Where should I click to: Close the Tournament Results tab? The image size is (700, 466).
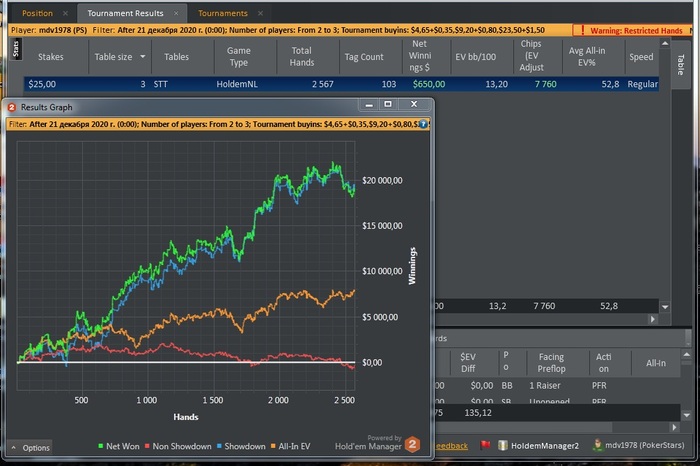tap(176, 13)
